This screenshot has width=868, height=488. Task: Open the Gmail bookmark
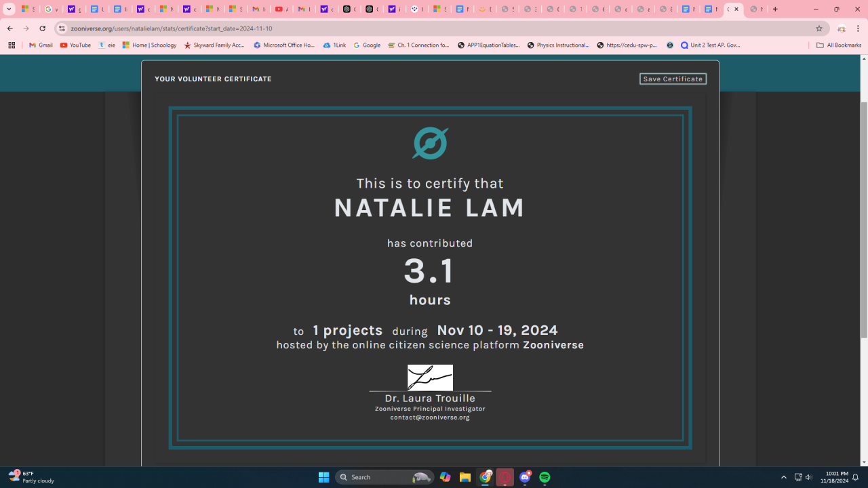pos(41,45)
